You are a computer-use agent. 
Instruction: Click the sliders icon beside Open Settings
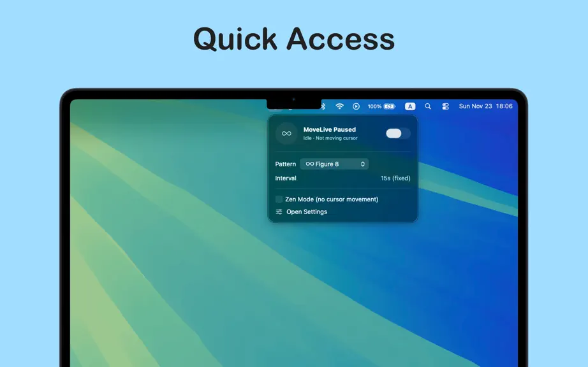tap(279, 212)
